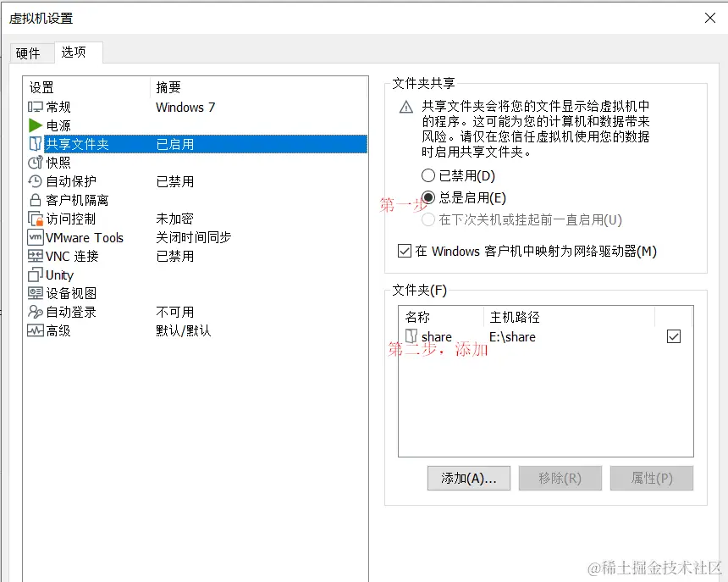This screenshot has height=582, width=728.
Task: Click the Snapshots (快照) icon
Action: [36, 163]
